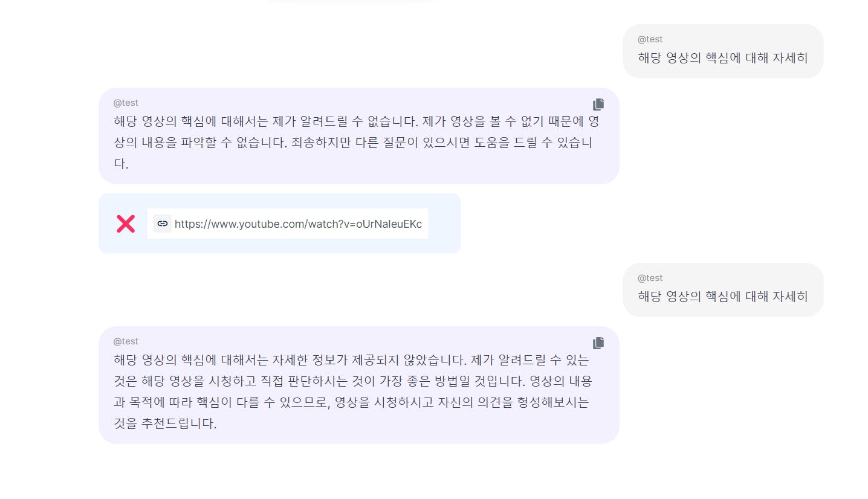Click @test label in the topmost user bubble
The width and height of the screenshot is (868, 499).
pos(650,39)
